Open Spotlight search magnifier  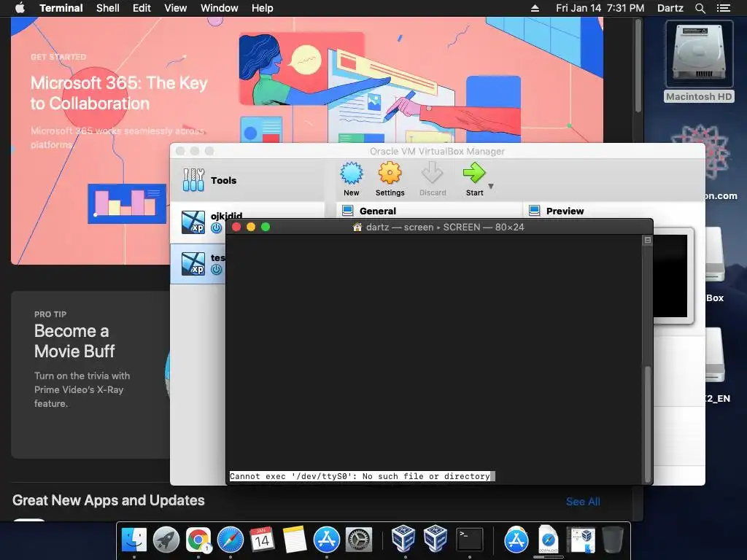click(700, 8)
